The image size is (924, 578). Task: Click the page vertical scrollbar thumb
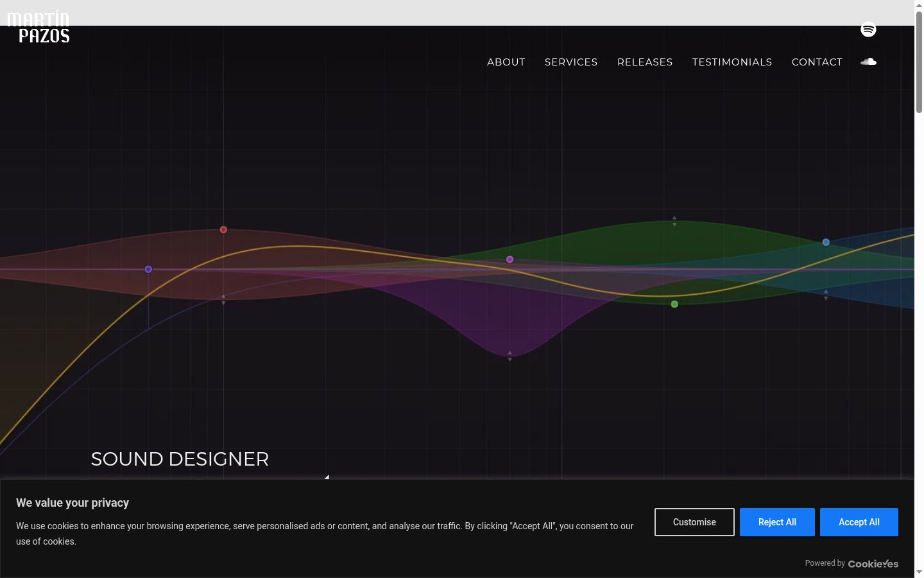(919, 63)
